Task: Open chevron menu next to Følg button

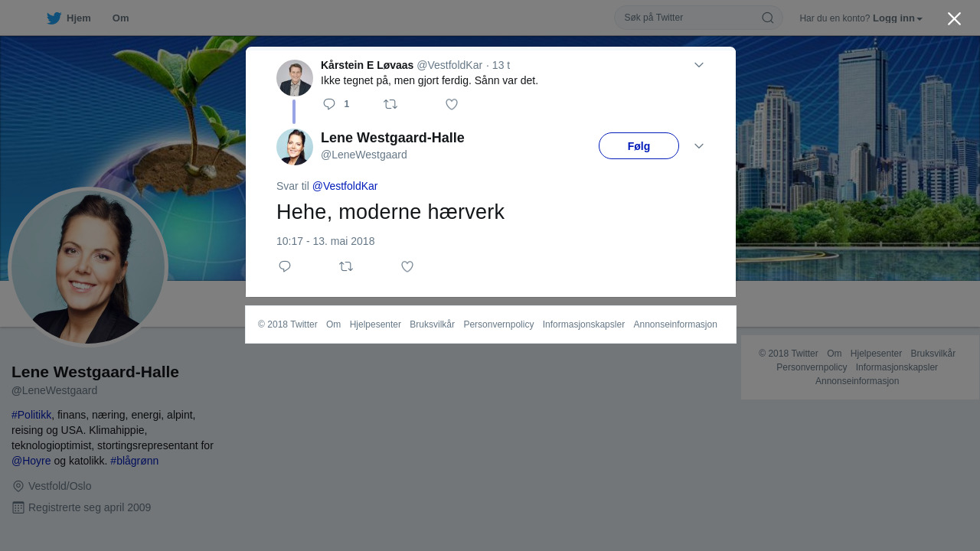Action: pyautogui.click(x=699, y=146)
